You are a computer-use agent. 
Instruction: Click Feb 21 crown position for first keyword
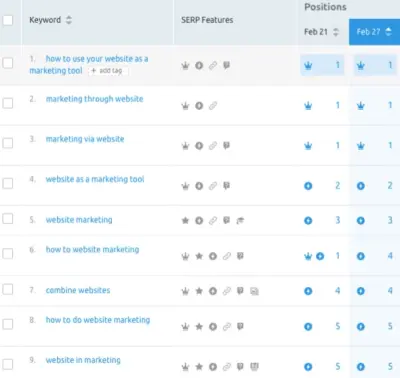308,65
